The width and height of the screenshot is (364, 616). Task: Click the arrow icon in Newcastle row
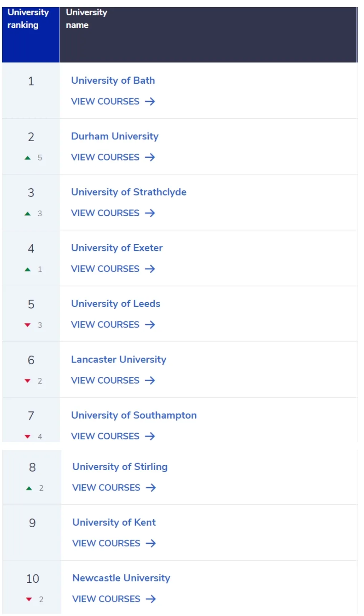[151, 599]
